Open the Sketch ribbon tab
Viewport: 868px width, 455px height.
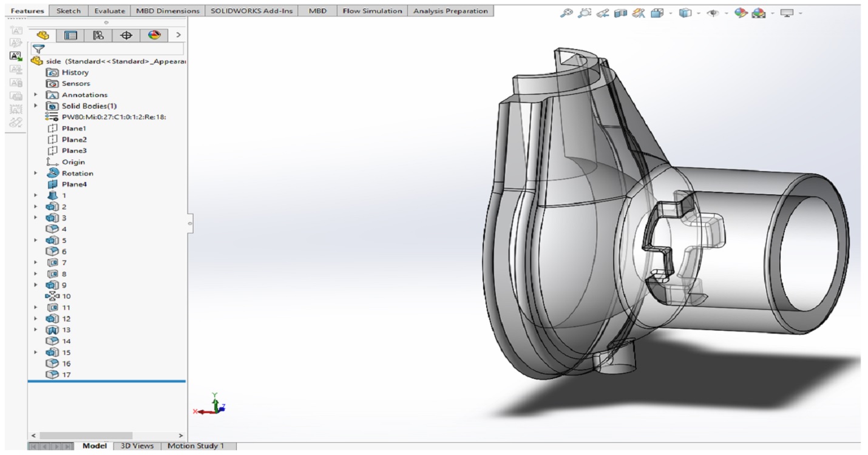69,11
